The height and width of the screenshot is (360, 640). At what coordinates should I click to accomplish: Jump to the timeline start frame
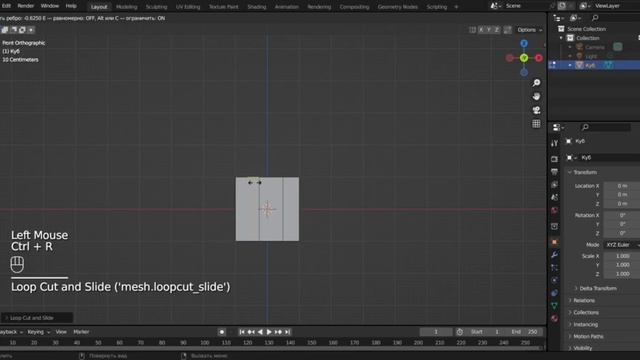pos(242,332)
